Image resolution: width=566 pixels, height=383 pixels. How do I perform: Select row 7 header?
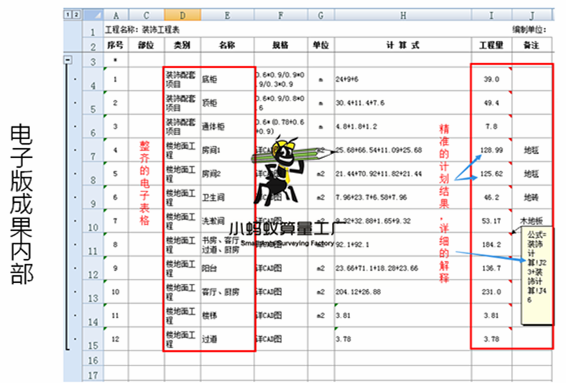point(93,151)
